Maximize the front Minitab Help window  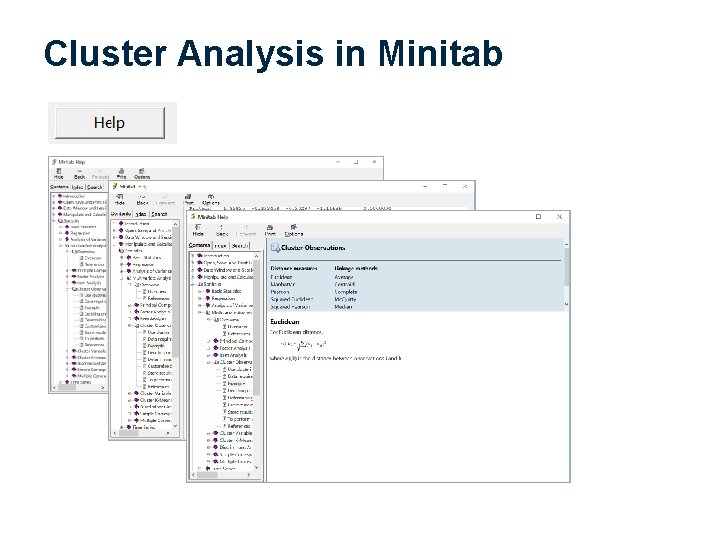tap(538, 216)
